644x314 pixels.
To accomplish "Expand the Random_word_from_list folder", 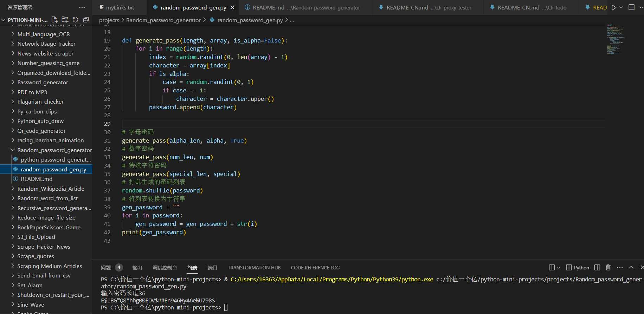I will tap(46, 198).
